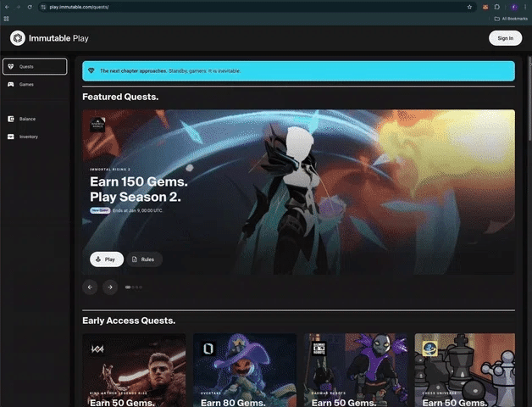Click the Immortal Rising 2 game logo

pos(97,125)
